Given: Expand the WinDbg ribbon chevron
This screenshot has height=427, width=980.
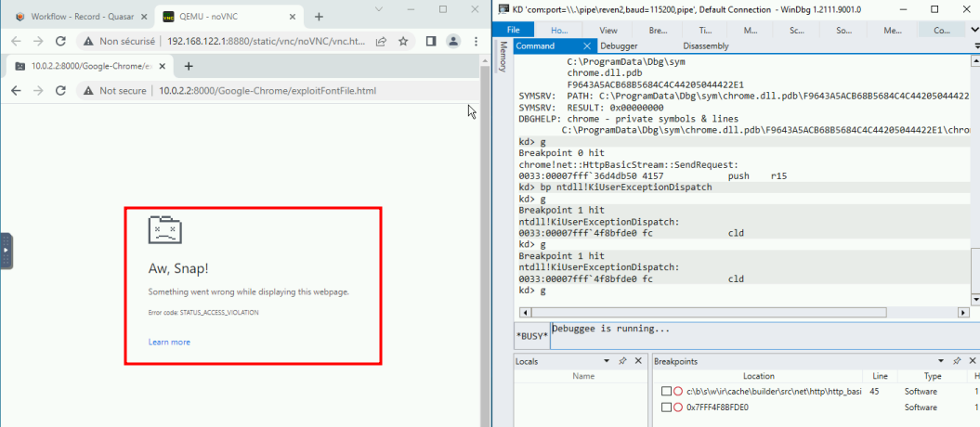Looking at the screenshot, I should [975, 30].
